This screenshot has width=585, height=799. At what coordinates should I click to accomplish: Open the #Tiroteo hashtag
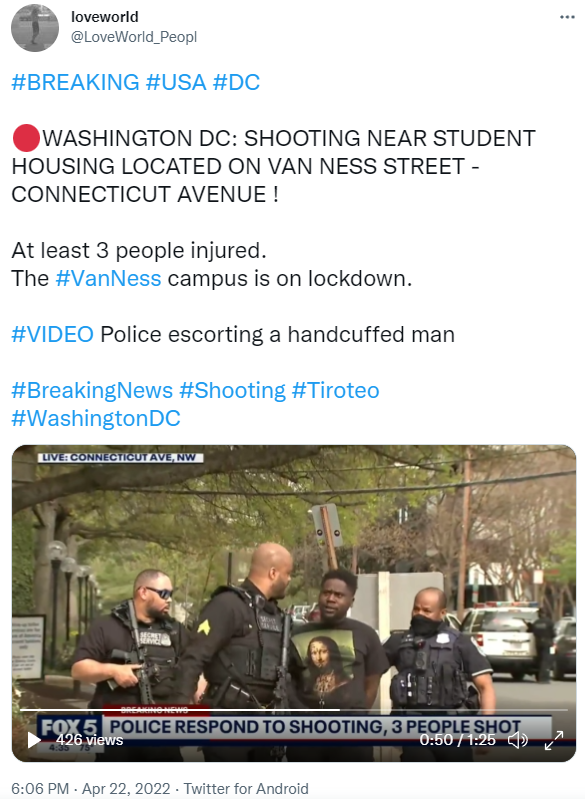[x=336, y=391]
